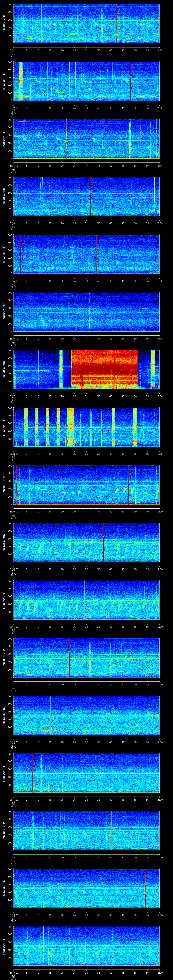
Task: Click the '8:13:00' start time label
Action: (x=14, y=742)
